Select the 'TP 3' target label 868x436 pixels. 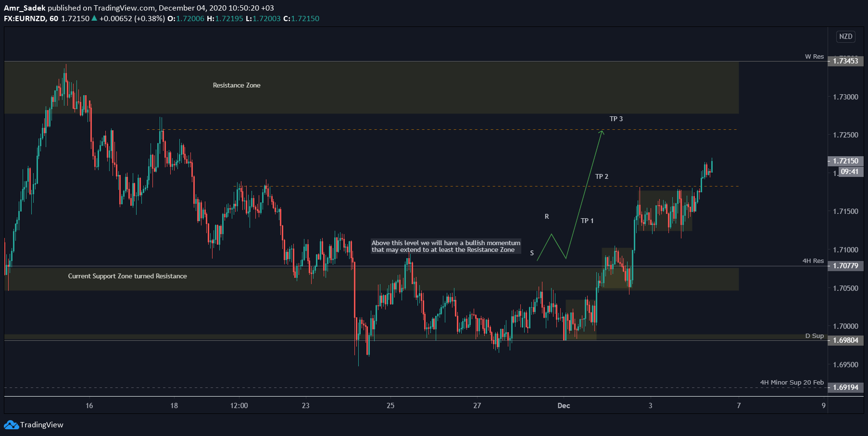click(616, 119)
